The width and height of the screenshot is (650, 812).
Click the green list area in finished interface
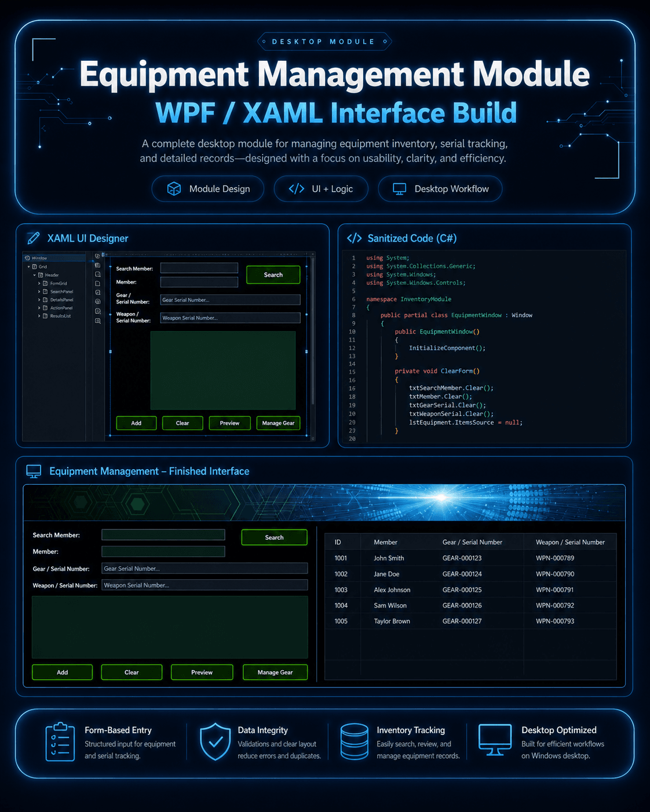(x=170, y=627)
